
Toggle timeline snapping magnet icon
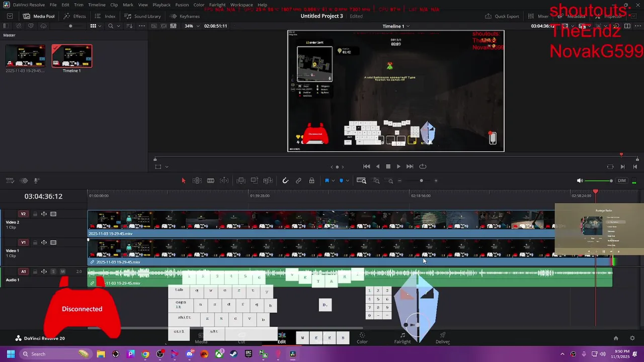285,180
